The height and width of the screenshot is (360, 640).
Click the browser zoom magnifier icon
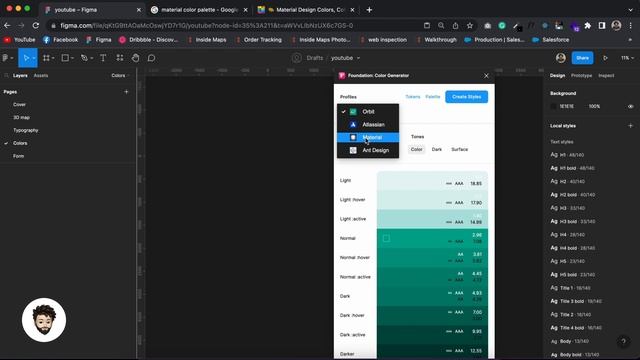point(441,25)
